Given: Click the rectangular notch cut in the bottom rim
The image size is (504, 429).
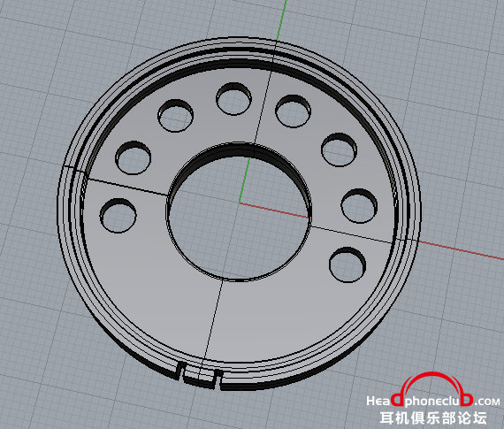Looking at the screenshot, I should click(x=199, y=375).
